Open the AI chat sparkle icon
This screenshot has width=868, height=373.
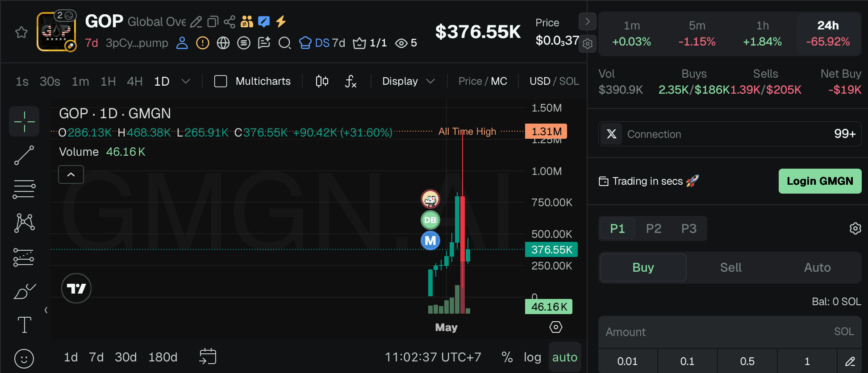point(264,43)
